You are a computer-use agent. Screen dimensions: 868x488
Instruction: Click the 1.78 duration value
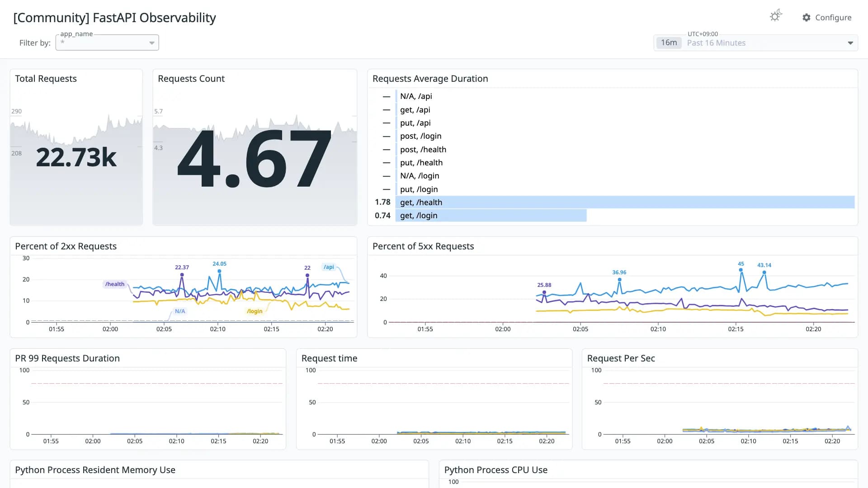[382, 202]
